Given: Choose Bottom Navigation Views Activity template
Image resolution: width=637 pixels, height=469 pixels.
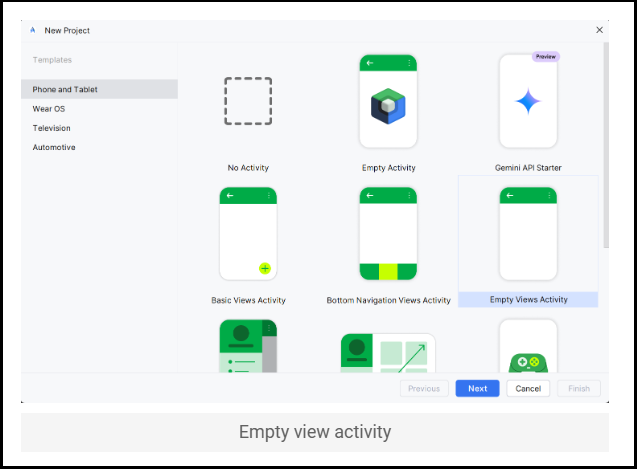Looking at the screenshot, I should pyautogui.click(x=388, y=234).
